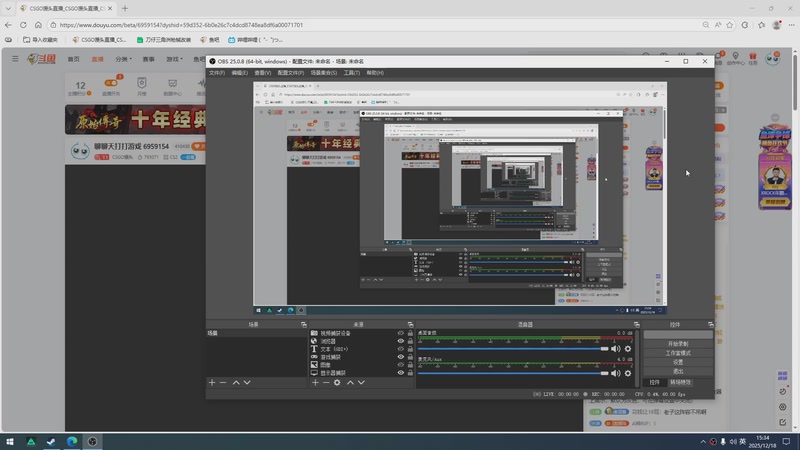Toggle the 直播开关 switch on Douyu

click(x=111, y=83)
